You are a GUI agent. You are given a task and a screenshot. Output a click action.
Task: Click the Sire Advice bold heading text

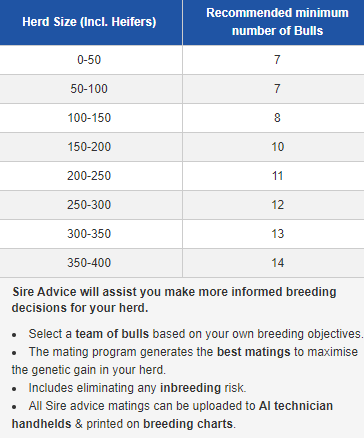click(174, 300)
